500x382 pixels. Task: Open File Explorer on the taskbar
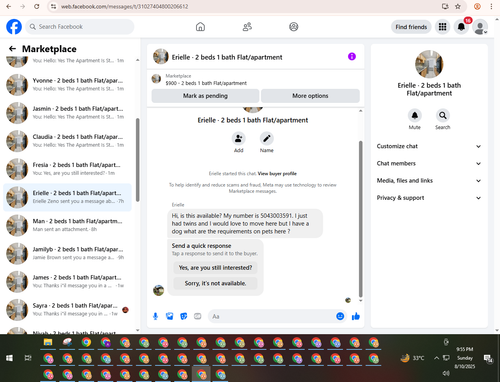(48, 342)
